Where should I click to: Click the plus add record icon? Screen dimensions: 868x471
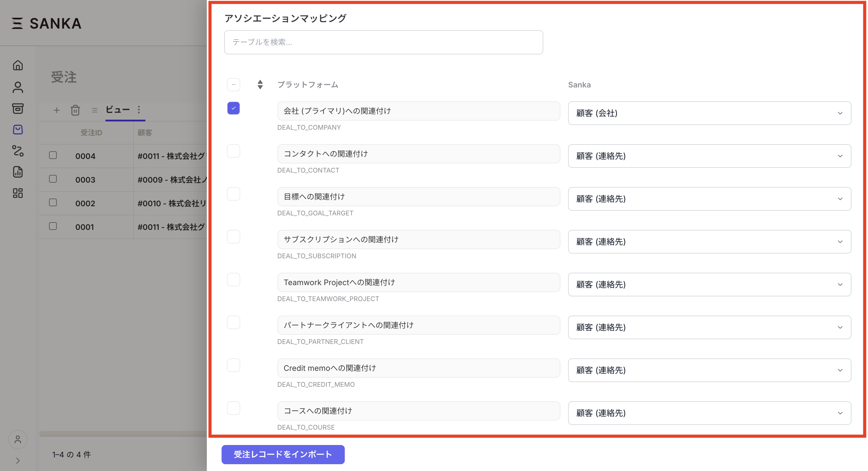point(57,110)
